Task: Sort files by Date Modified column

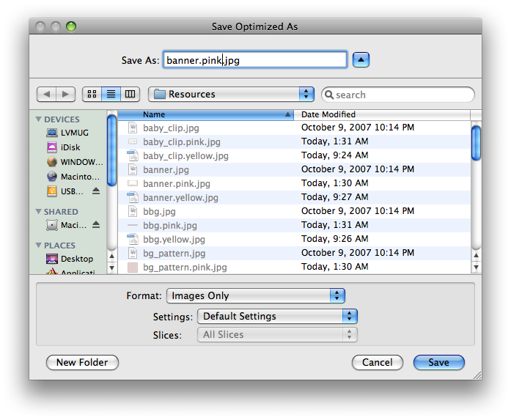Action: [x=381, y=115]
